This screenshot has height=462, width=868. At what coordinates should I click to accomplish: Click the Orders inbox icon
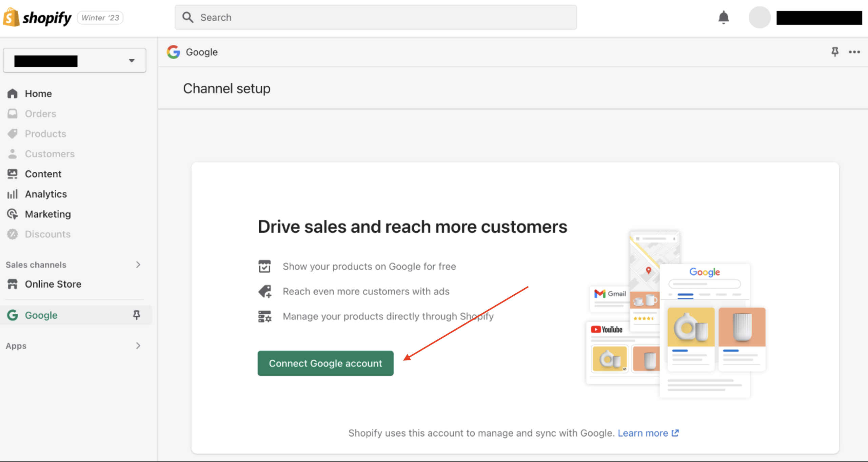tap(13, 113)
